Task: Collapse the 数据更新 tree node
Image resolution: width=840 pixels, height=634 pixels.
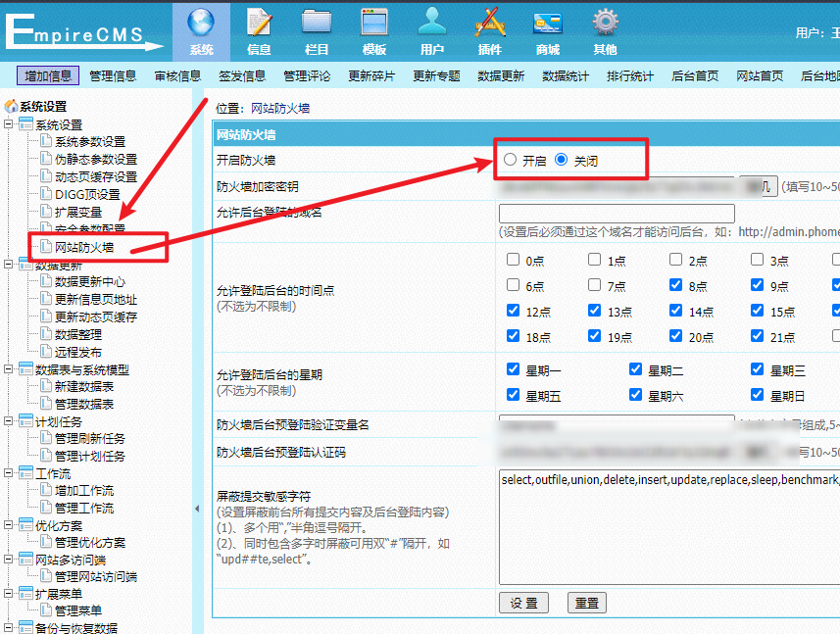Action: pyautogui.click(x=10, y=265)
